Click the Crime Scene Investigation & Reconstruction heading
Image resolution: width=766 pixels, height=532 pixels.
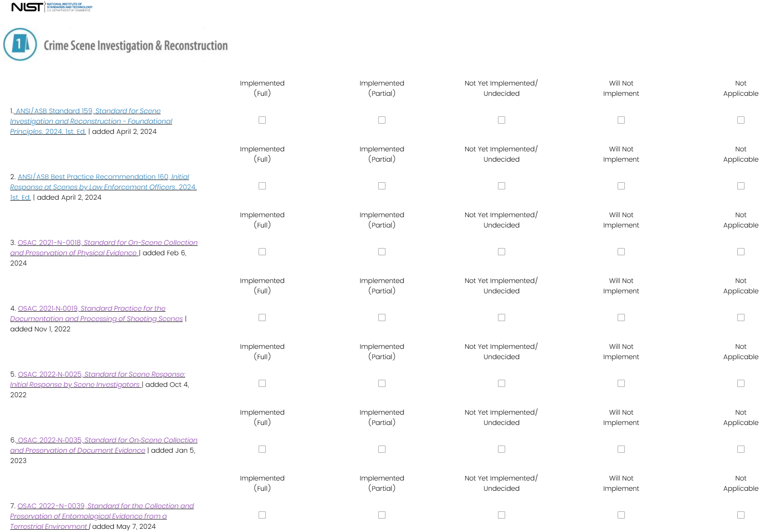(135, 46)
